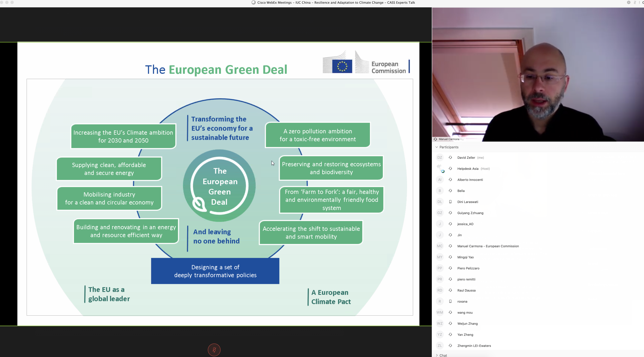Click the recording indicator in title bar

[628, 3]
